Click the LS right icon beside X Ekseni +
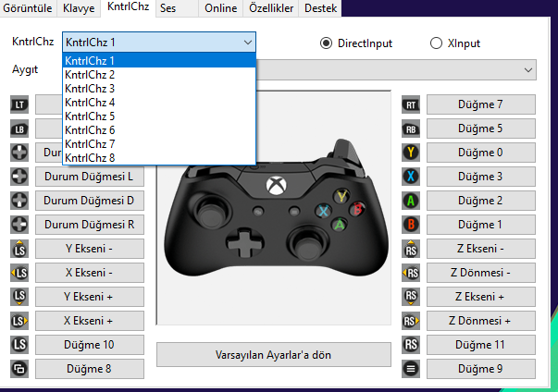This screenshot has width=558, height=392. click(19, 321)
